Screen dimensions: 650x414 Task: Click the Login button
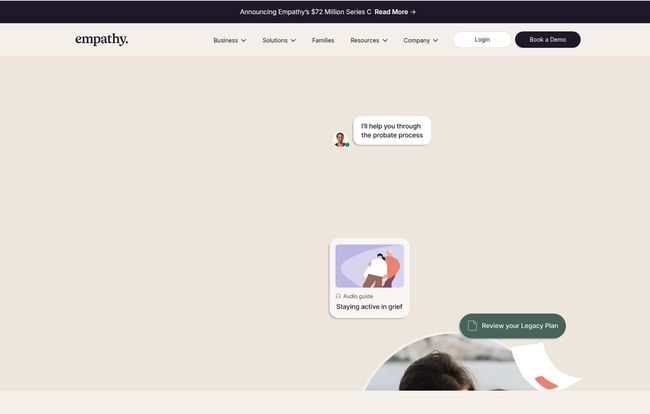point(482,40)
